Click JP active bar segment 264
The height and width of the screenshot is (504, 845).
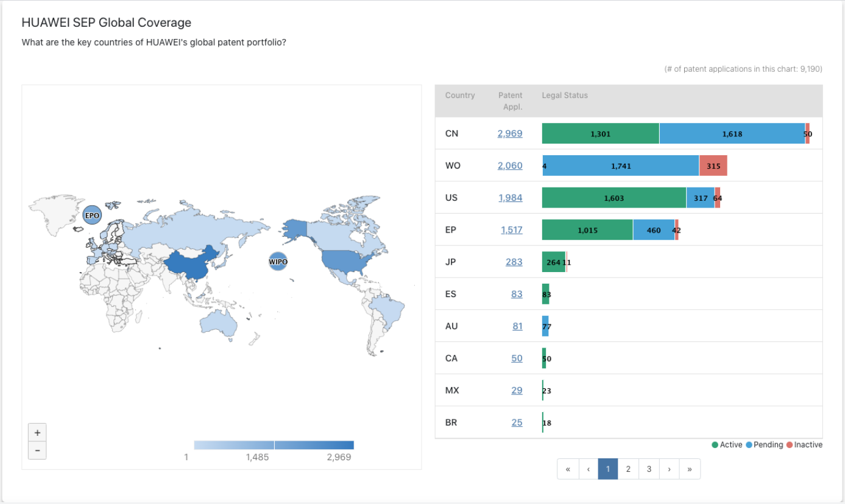click(x=553, y=262)
